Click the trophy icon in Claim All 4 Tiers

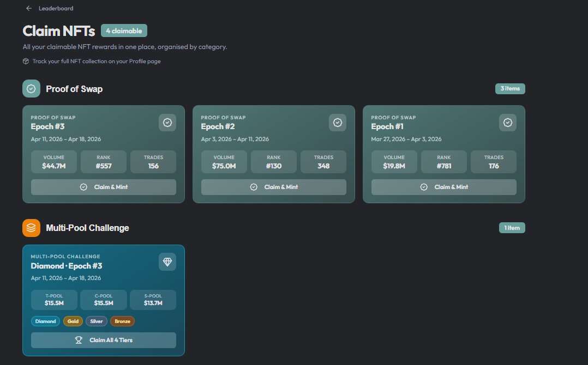coord(79,340)
